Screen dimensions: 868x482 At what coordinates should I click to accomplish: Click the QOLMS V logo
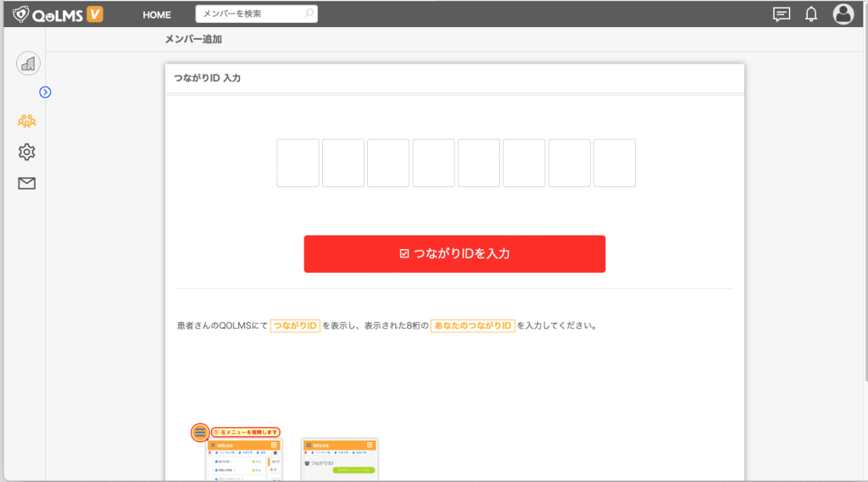pyautogui.click(x=58, y=14)
